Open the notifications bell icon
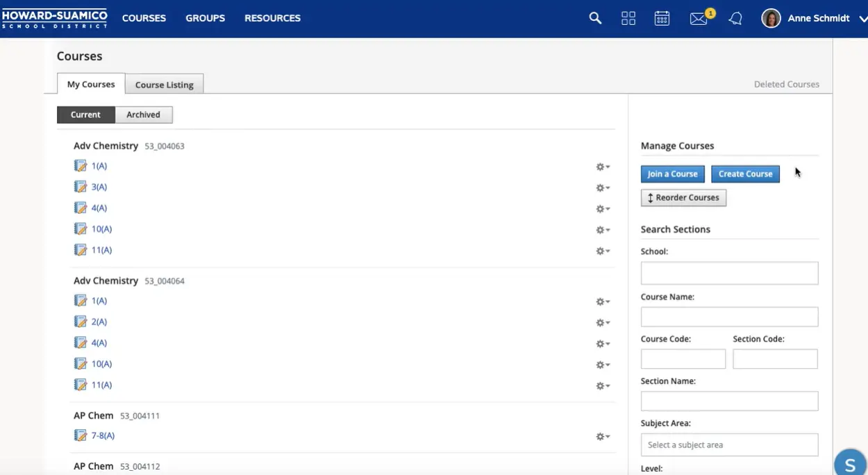Screen dimensions: 868x475 735,19
